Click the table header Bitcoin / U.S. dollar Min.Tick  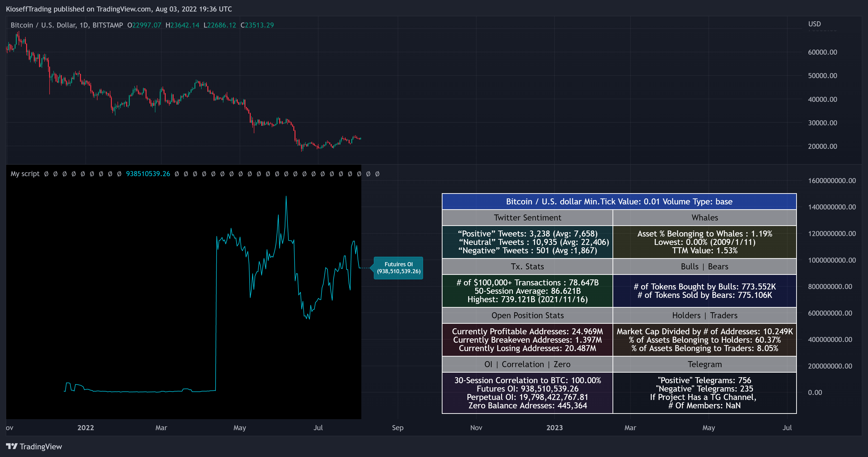pos(619,201)
